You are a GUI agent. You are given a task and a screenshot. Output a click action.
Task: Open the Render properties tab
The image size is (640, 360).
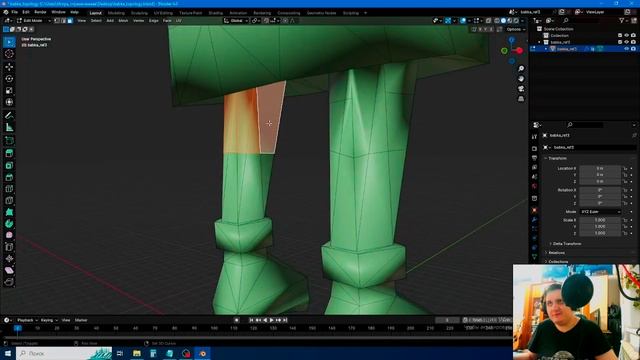[534, 149]
